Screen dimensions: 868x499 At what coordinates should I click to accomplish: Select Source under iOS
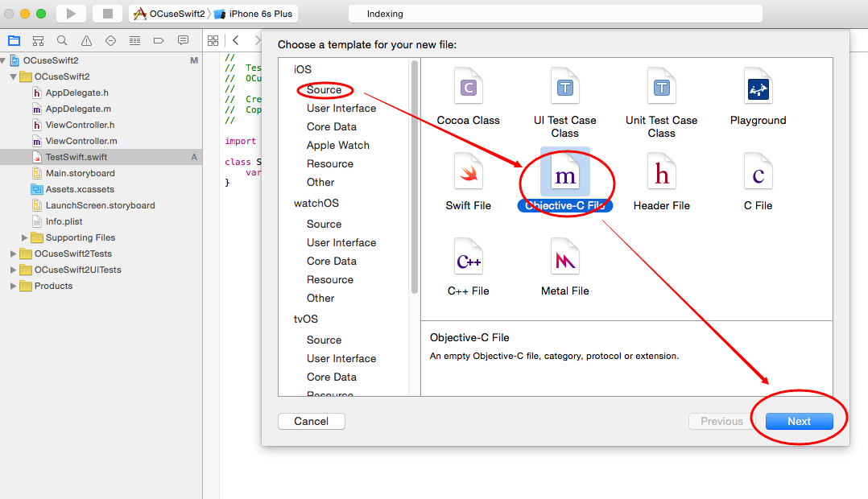point(324,89)
